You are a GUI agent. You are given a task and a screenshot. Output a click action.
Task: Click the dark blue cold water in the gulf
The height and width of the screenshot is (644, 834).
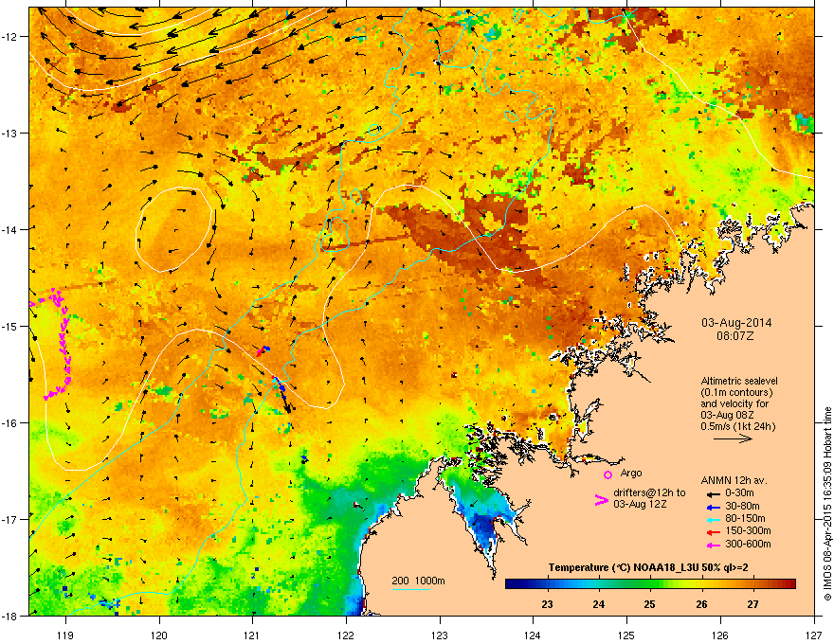pyautogui.click(x=483, y=526)
